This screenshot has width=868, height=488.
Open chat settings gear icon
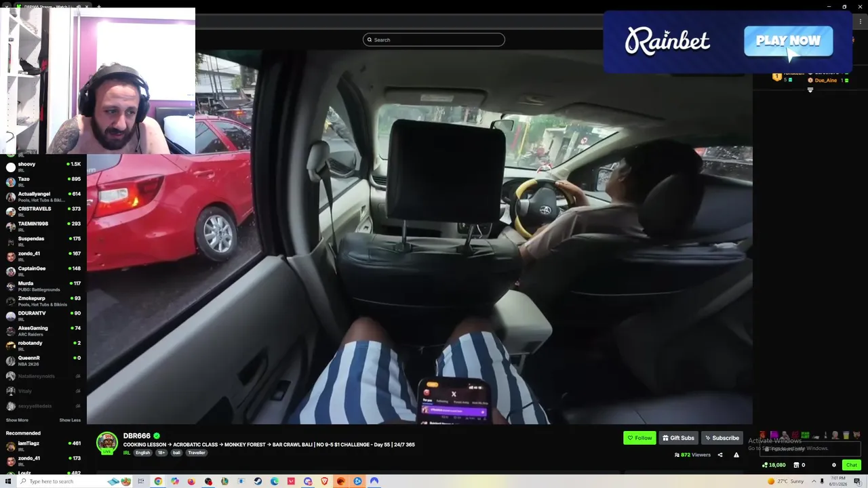click(x=834, y=465)
